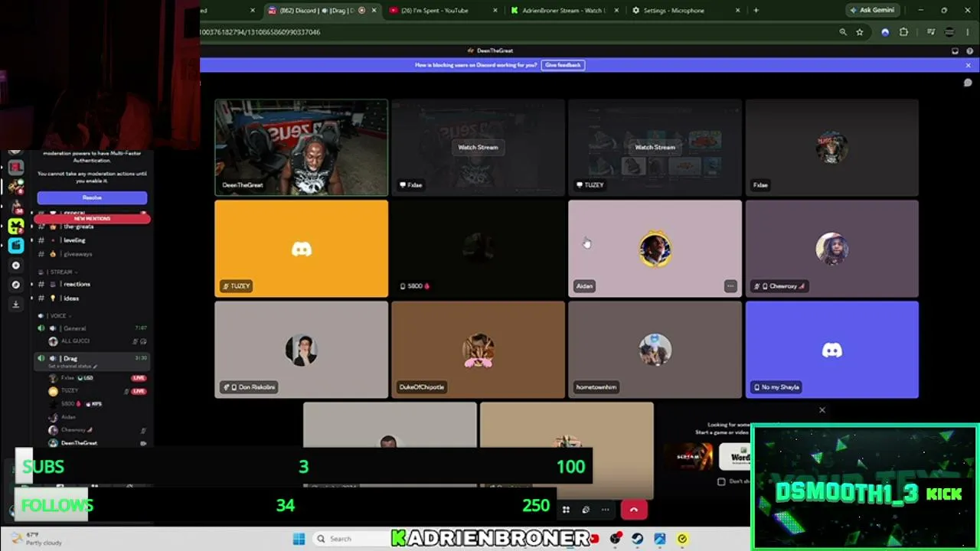980x551 pixels.
Task: Open the cyan server icon in the sidebar
Action: (x=16, y=246)
